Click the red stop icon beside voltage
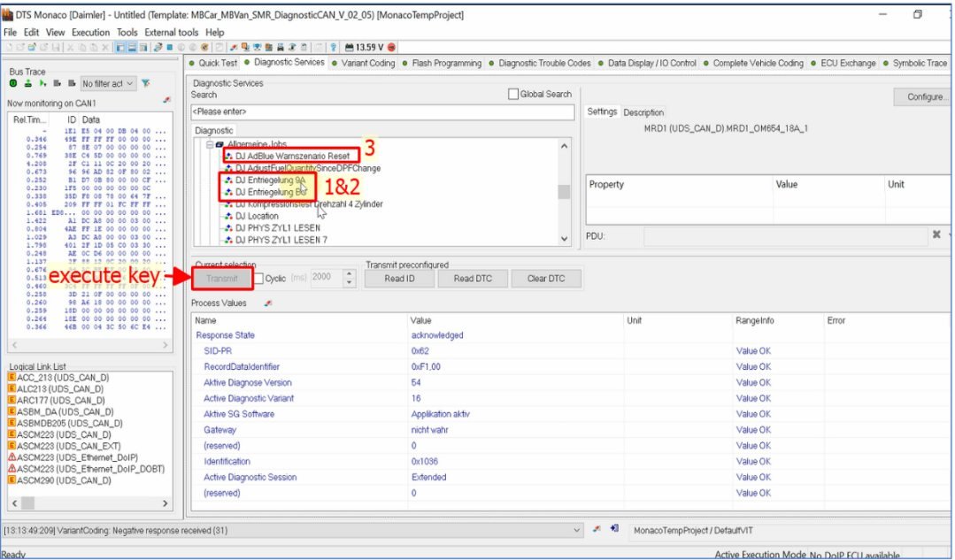Image resolution: width=955 pixels, height=560 pixels. [392, 47]
